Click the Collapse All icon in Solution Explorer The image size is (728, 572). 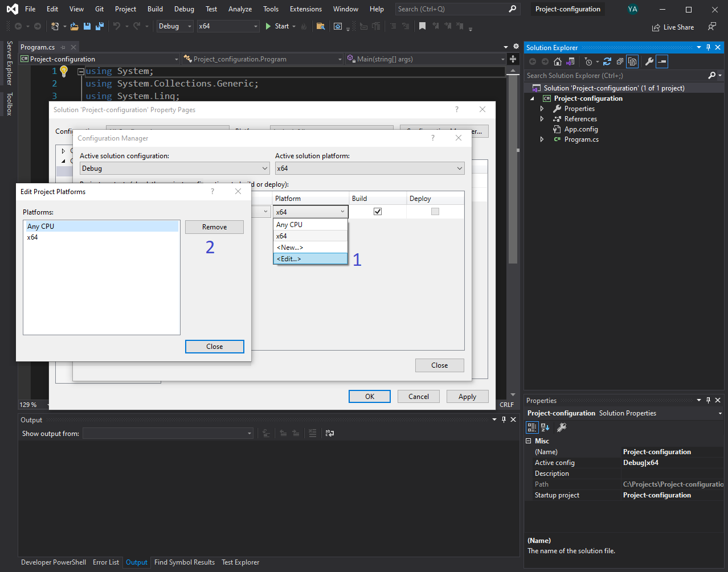tap(620, 61)
